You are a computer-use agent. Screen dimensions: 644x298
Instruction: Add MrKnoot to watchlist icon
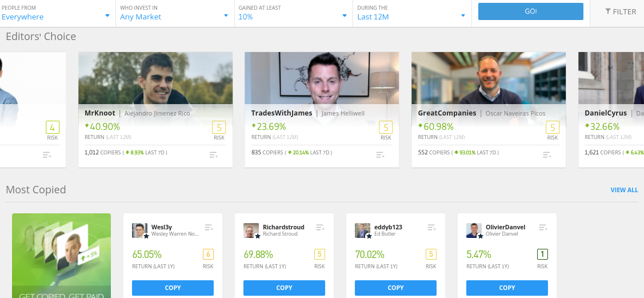(214, 155)
